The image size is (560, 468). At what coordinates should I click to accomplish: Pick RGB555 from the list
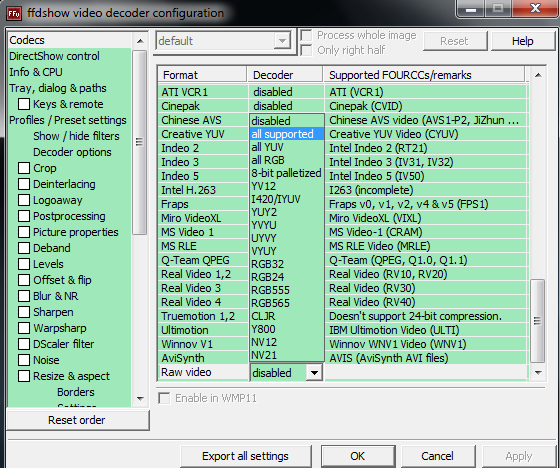pos(287,290)
